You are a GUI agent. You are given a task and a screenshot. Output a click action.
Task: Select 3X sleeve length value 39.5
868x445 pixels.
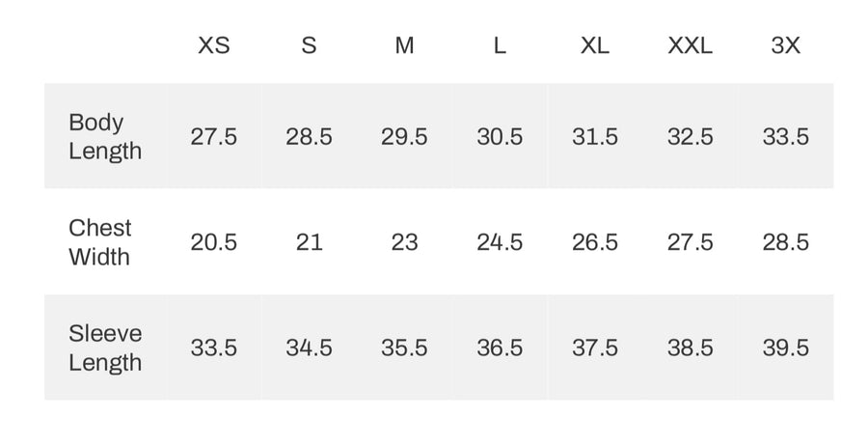pos(785,348)
